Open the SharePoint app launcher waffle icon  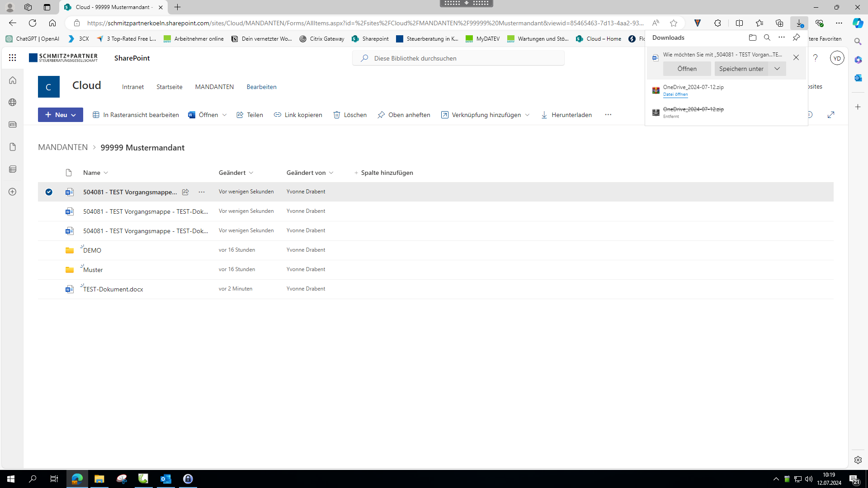tap(12, 58)
